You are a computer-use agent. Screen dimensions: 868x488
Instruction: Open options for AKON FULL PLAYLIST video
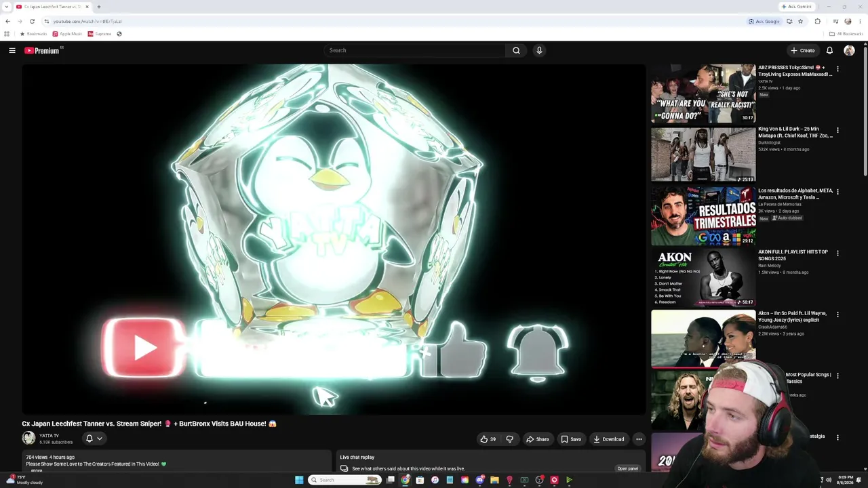pyautogui.click(x=837, y=253)
